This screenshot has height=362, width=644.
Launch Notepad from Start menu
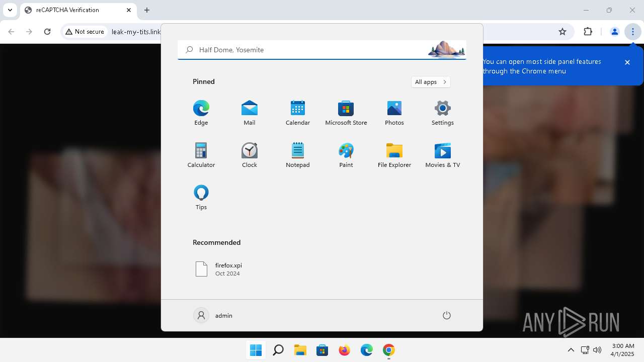click(x=298, y=155)
